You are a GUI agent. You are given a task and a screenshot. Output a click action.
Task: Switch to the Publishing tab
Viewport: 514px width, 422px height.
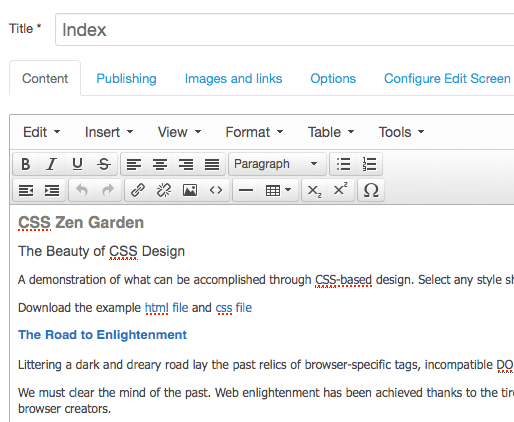click(x=126, y=79)
